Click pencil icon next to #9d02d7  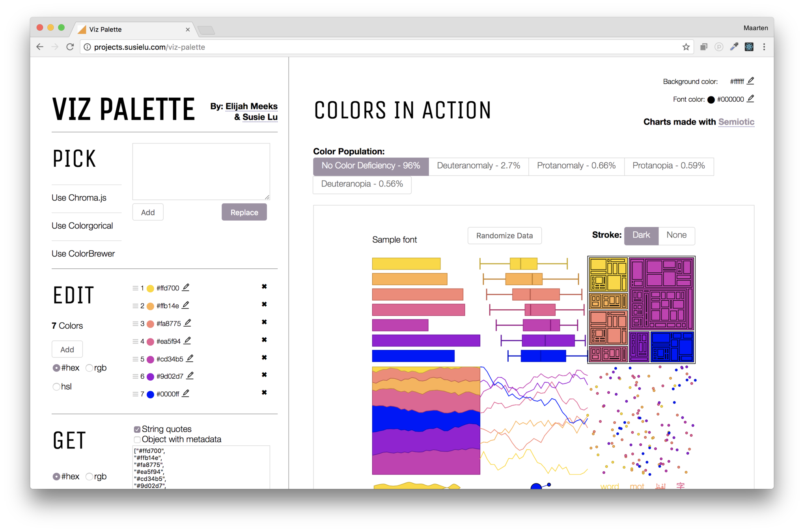click(x=190, y=376)
